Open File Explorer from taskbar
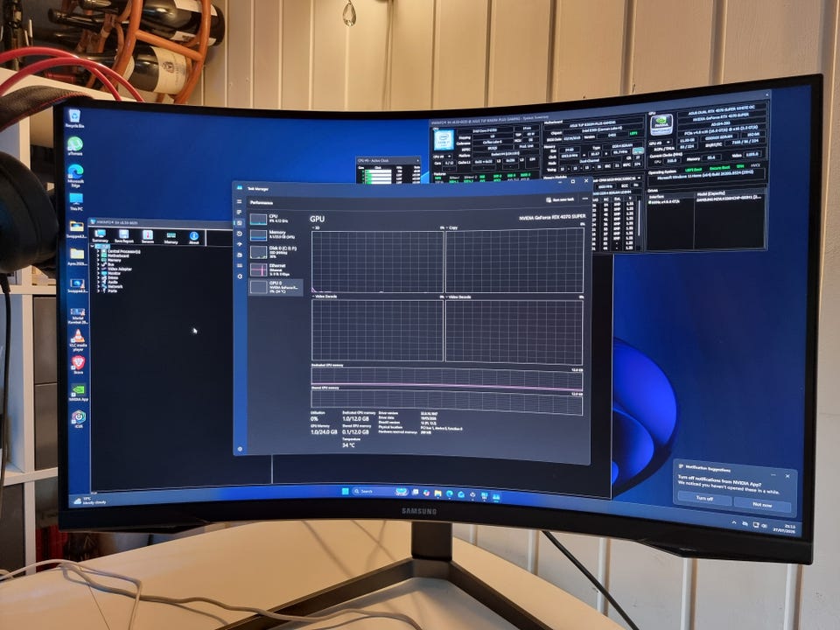 (x=437, y=493)
